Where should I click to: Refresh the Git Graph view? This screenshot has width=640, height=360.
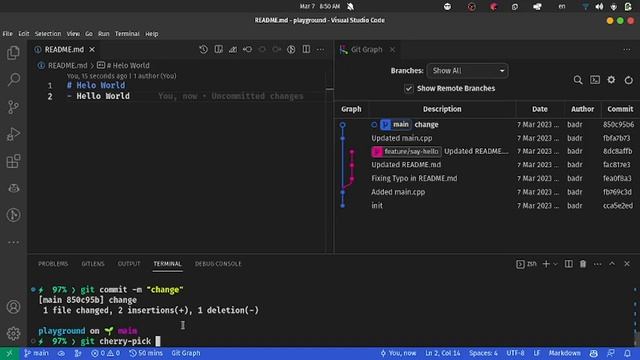pos(629,80)
